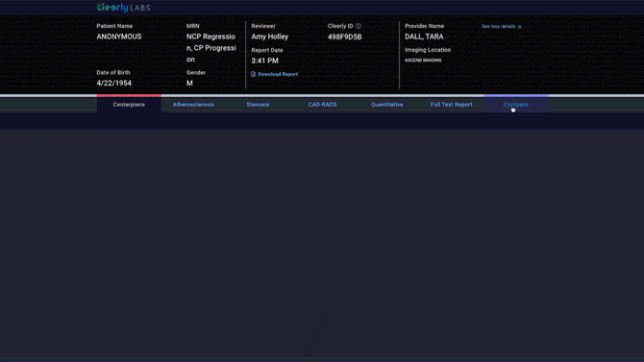
Task: Open the Centerpiece tab
Action: point(129,105)
